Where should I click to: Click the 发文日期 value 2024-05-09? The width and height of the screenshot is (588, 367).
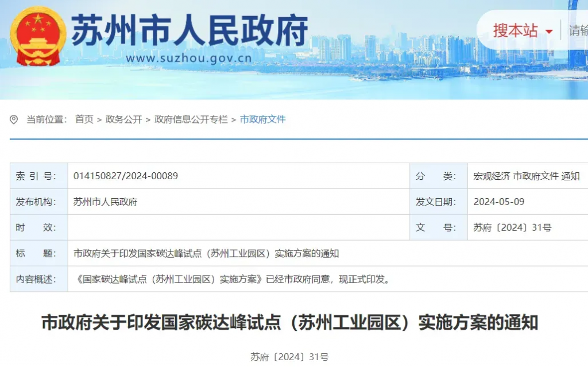coord(498,202)
